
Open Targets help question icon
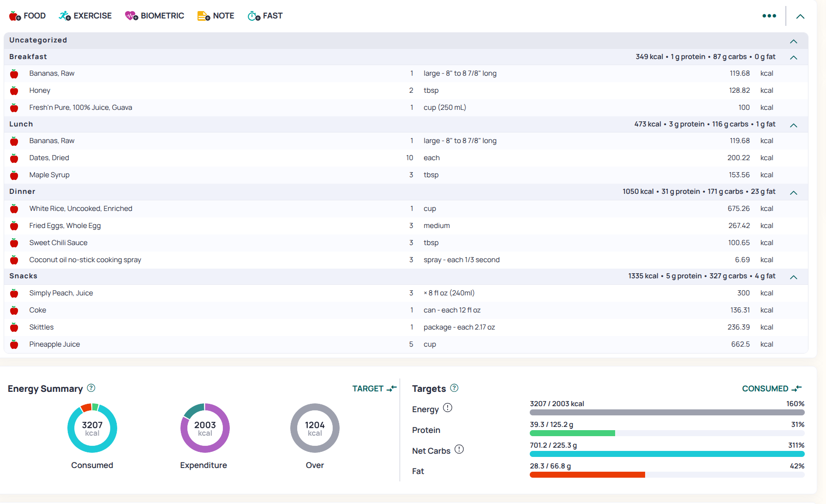click(455, 388)
